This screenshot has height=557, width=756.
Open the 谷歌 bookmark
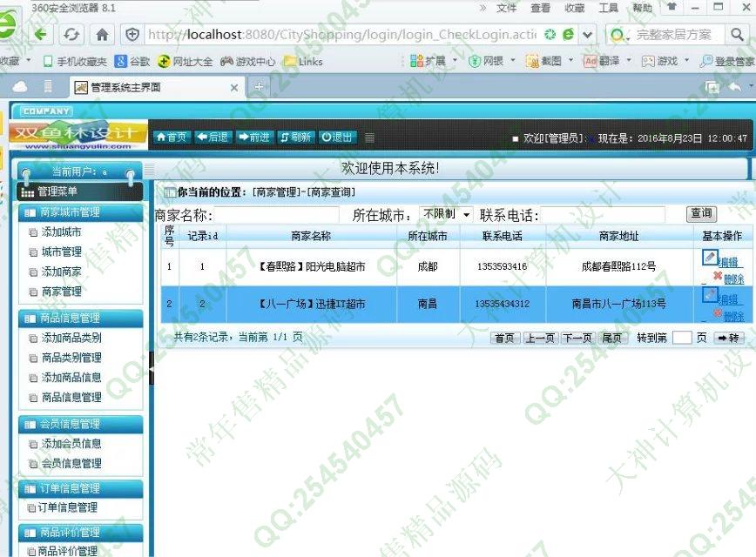click(x=132, y=61)
